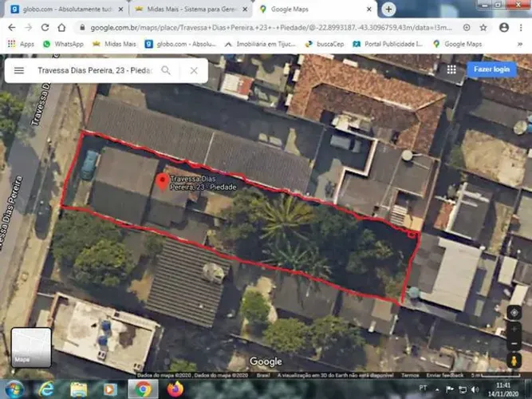The width and height of the screenshot is (532, 399).
Task: Switch to Midas Mais tab
Action: coord(191,9)
